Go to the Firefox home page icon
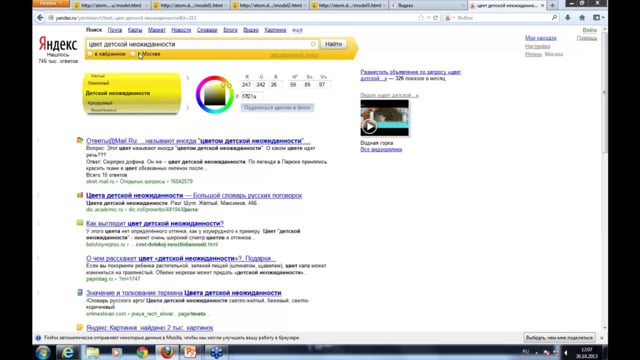This screenshot has width=640, height=360. (x=582, y=18)
